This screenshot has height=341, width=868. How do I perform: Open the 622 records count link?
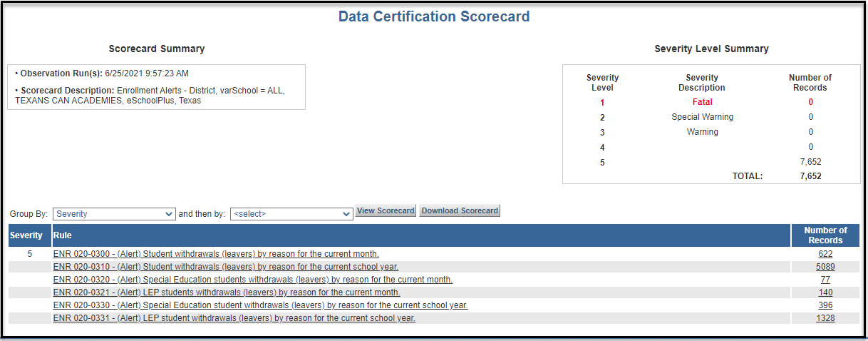point(825,254)
